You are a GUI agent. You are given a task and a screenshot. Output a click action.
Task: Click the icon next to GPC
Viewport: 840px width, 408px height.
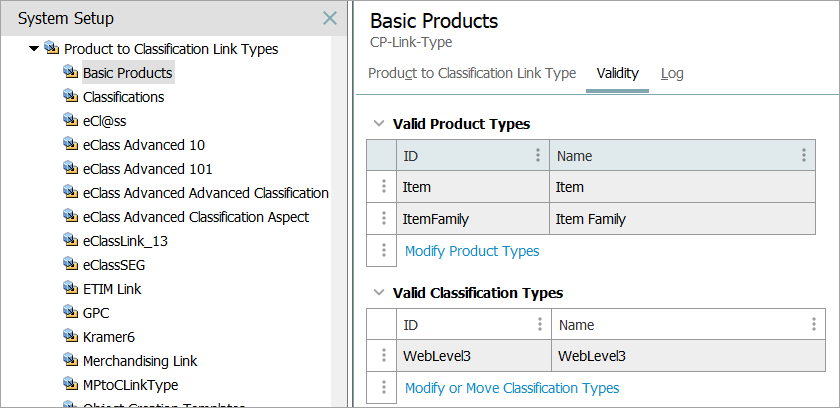(71, 313)
